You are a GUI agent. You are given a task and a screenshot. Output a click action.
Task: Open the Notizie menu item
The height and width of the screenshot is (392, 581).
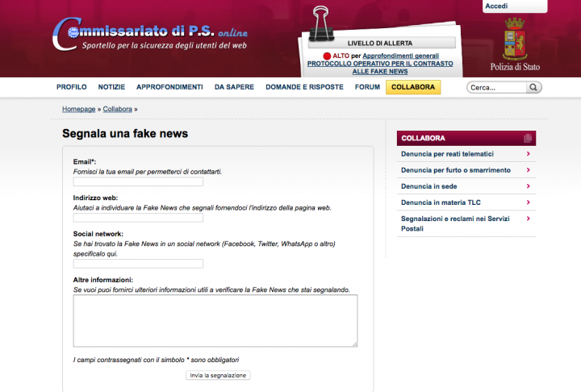point(111,87)
